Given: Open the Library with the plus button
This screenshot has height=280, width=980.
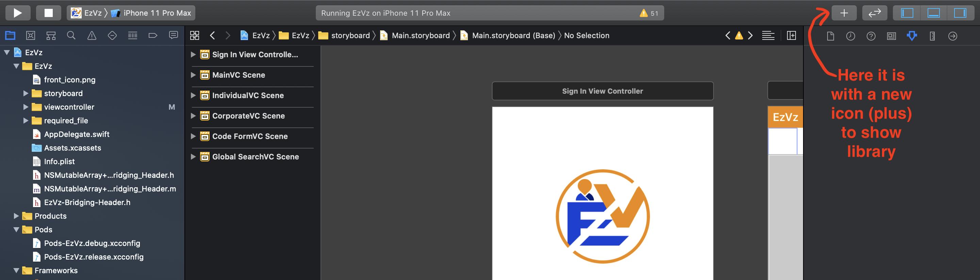Looking at the screenshot, I should click(844, 13).
